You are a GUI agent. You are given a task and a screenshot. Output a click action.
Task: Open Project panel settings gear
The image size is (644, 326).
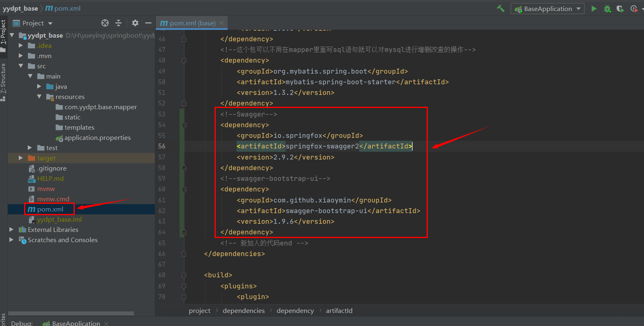pos(135,23)
